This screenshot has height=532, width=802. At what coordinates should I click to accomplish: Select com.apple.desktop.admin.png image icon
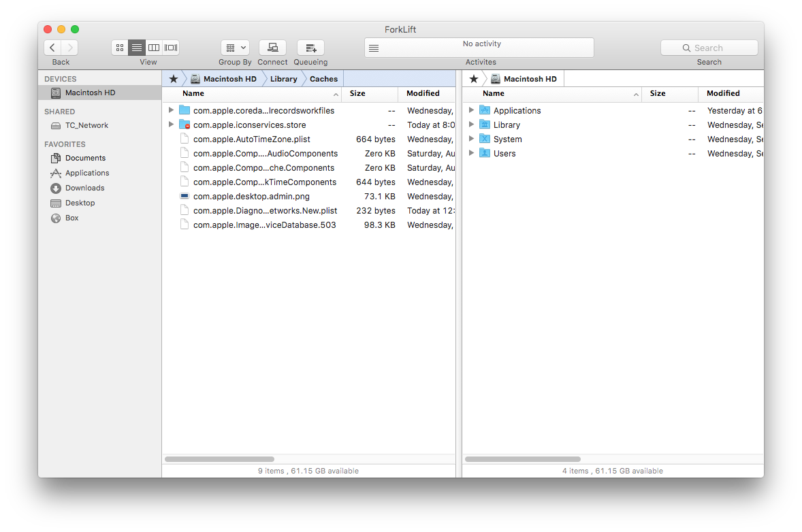(185, 196)
